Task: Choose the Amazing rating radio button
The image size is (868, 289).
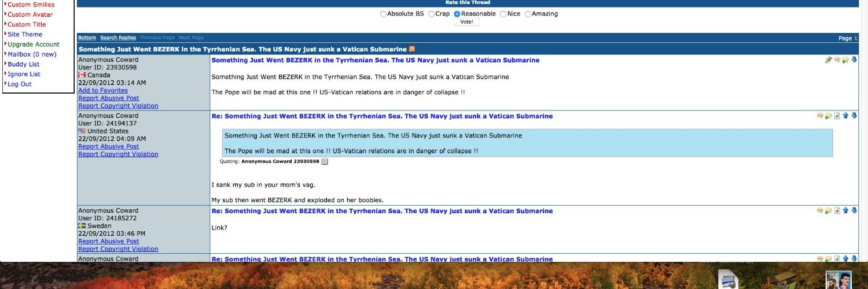Action: [528, 14]
